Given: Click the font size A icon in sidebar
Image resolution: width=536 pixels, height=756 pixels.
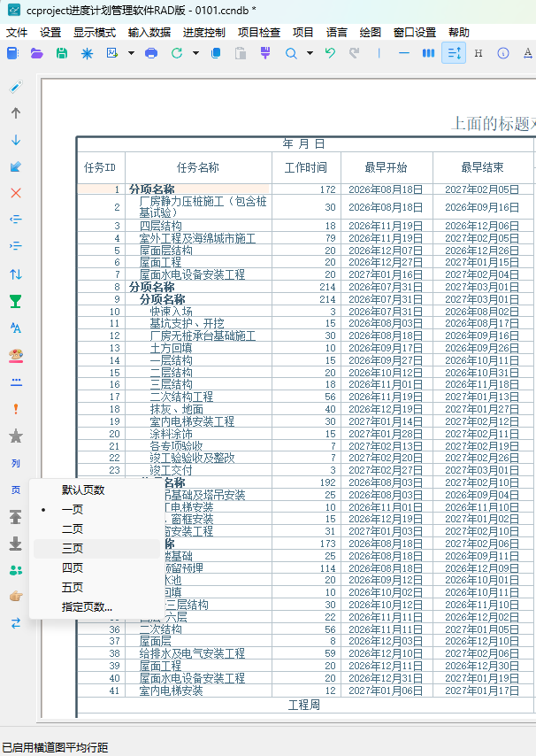Looking at the screenshot, I should (x=16, y=328).
